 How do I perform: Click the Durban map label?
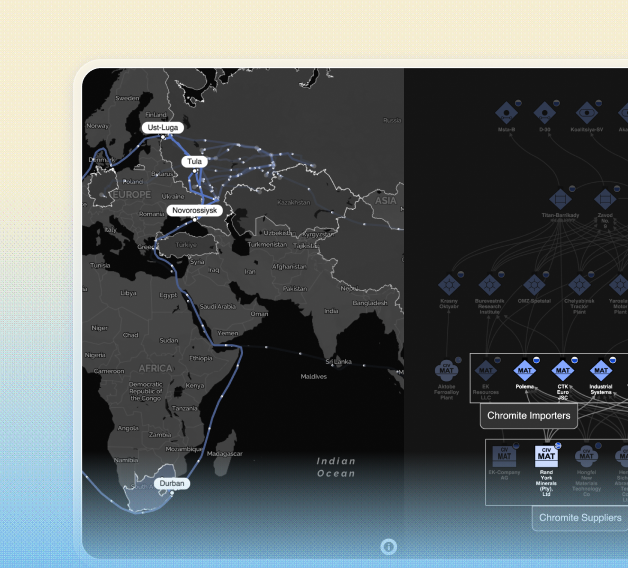pos(172,483)
